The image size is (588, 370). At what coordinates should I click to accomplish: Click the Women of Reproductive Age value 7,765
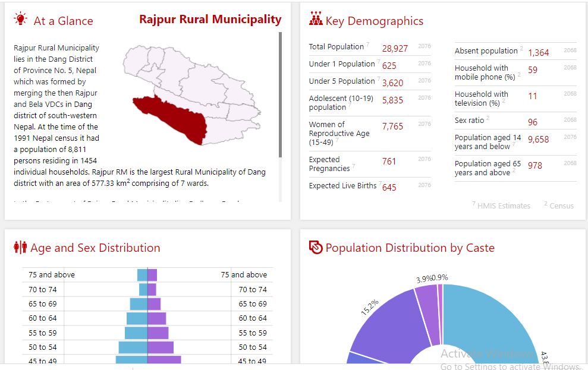click(x=392, y=127)
